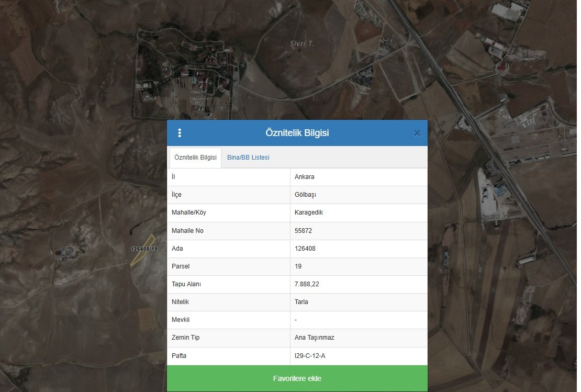
Task: Click the Sivri T. point marker
Action: 299,51
